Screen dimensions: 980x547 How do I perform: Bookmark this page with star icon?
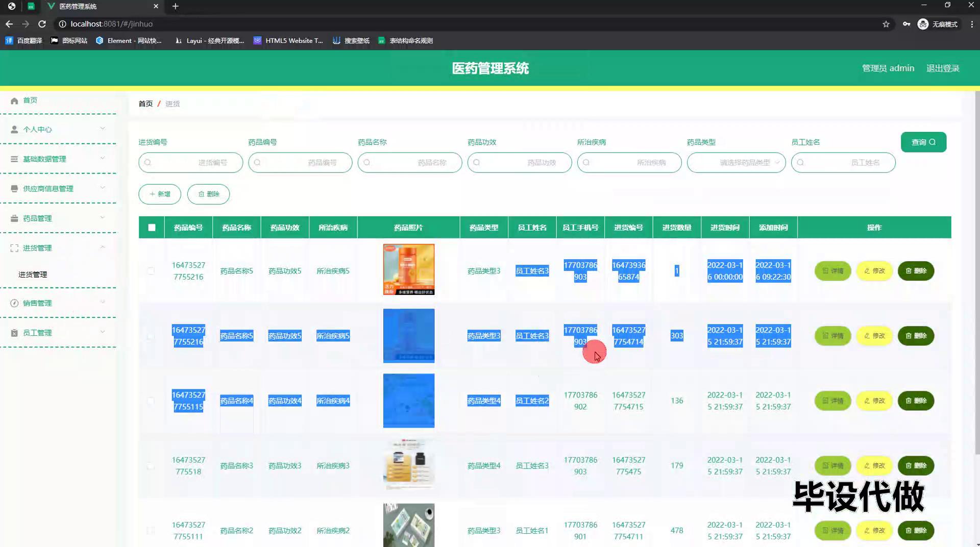(886, 24)
